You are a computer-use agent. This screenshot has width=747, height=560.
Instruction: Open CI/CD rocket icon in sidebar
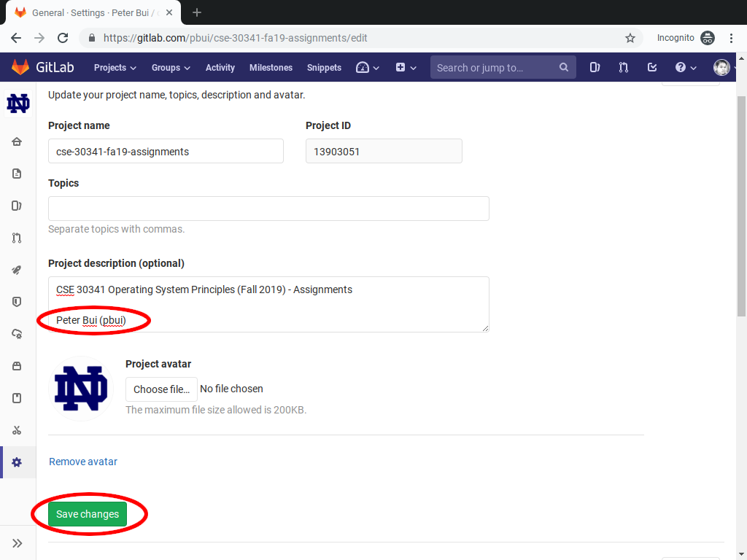[x=17, y=270]
